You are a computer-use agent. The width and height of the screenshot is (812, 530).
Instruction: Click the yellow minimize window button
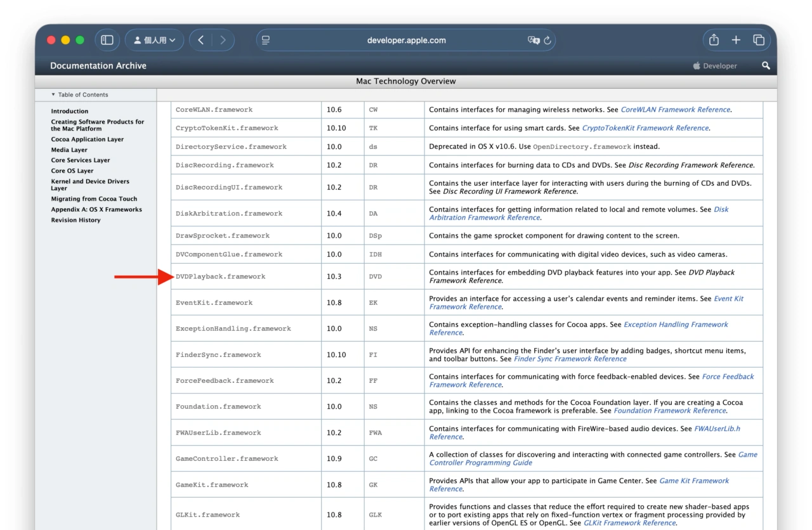click(65, 40)
